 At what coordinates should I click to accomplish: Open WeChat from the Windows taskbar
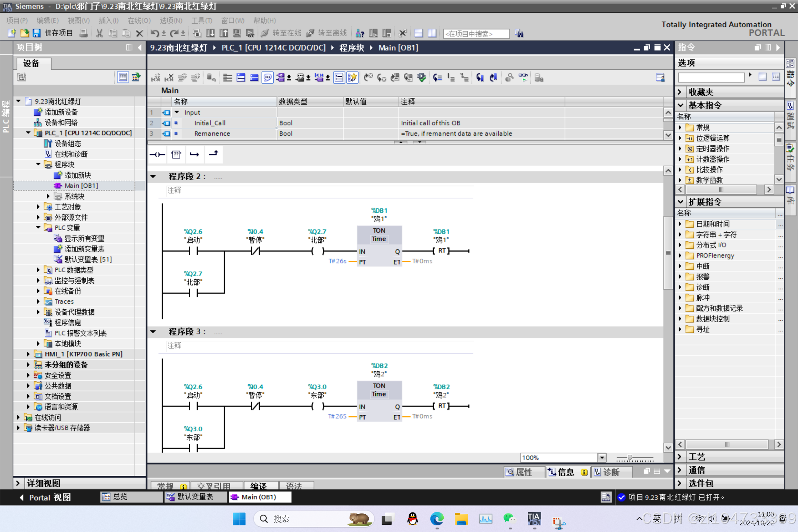[x=509, y=519]
